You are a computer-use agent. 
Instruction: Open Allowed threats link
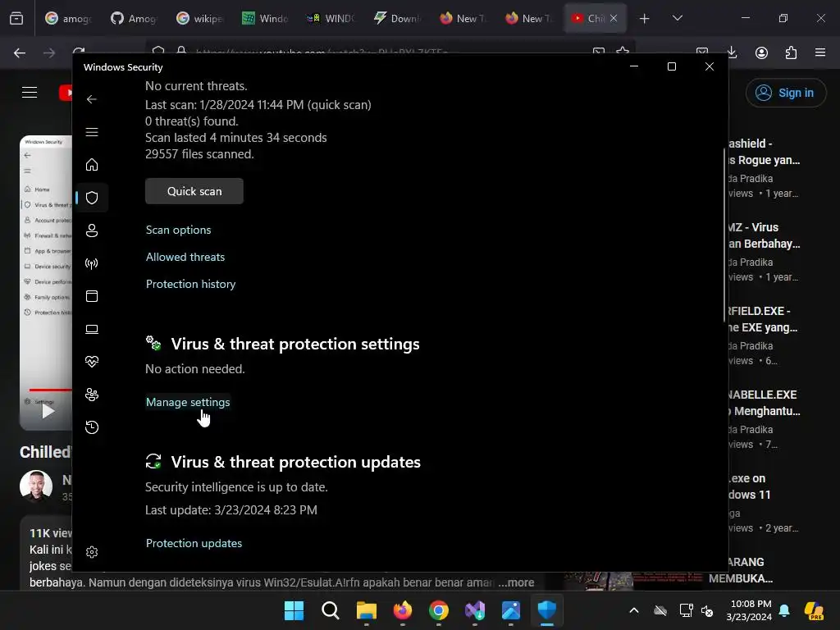pos(185,257)
